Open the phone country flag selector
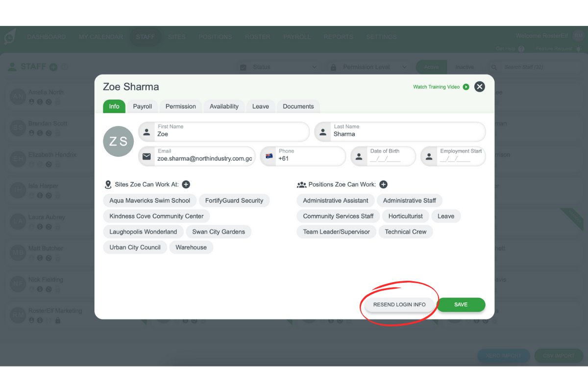This screenshot has width=588, height=392. click(x=269, y=156)
